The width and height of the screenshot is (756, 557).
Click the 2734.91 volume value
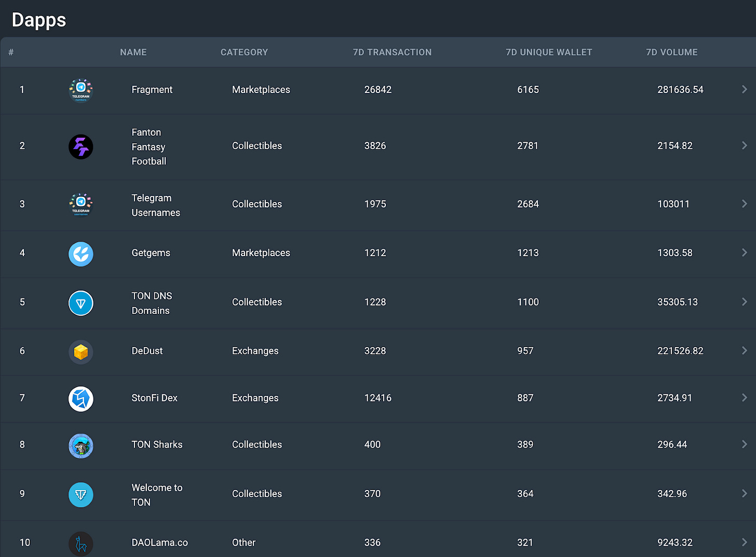pyautogui.click(x=675, y=397)
